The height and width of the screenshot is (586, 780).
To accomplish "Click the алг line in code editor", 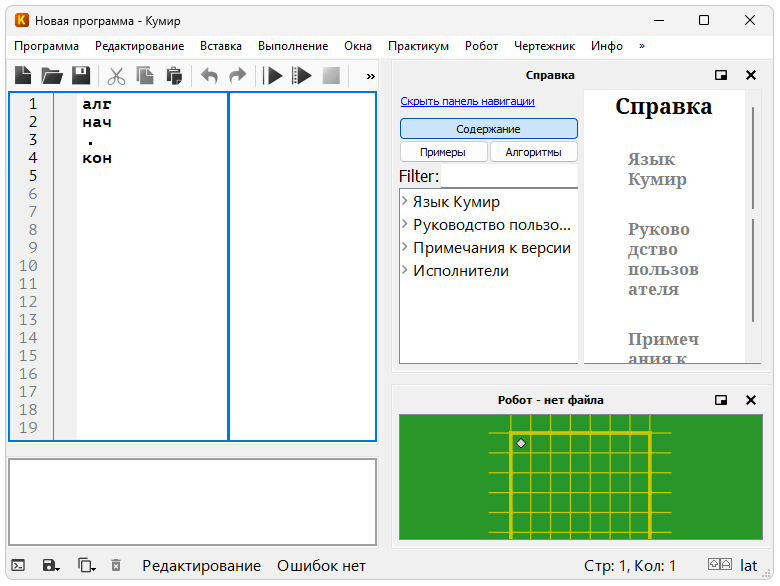I will (x=97, y=104).
